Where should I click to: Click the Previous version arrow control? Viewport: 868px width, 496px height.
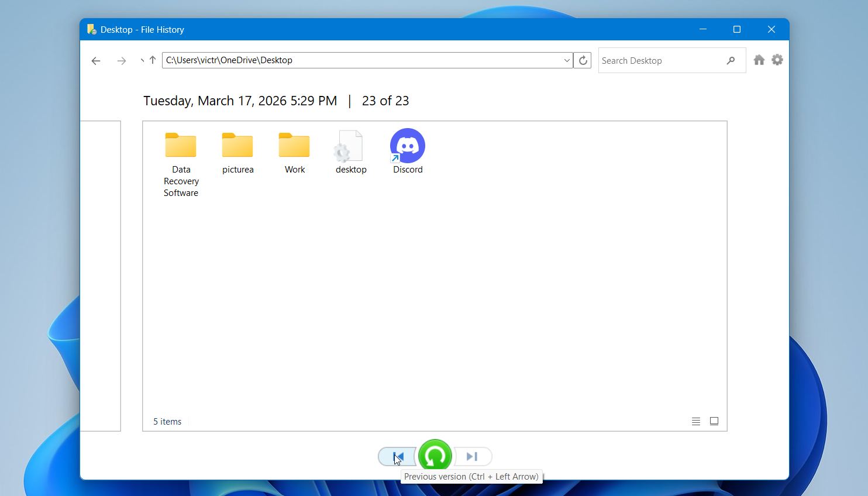click(x=397, y=456)
